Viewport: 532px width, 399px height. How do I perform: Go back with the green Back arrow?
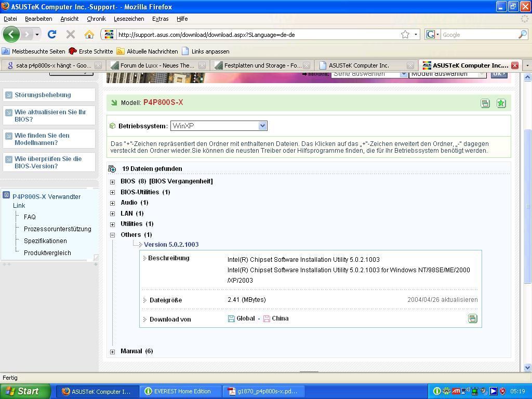11,34
